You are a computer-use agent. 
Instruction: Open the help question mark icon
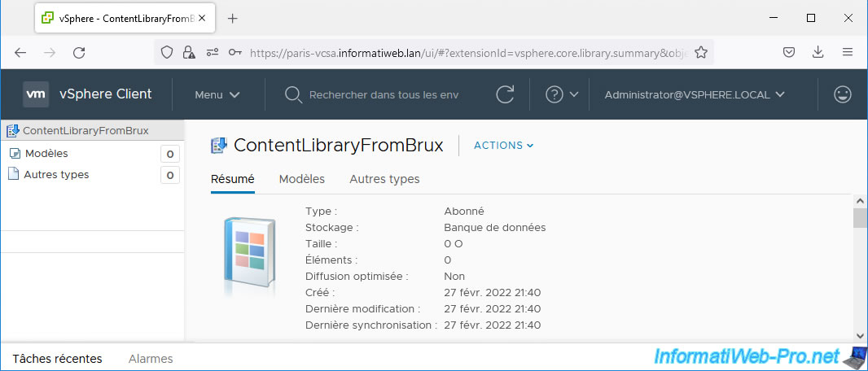click(x=555, y=94)
